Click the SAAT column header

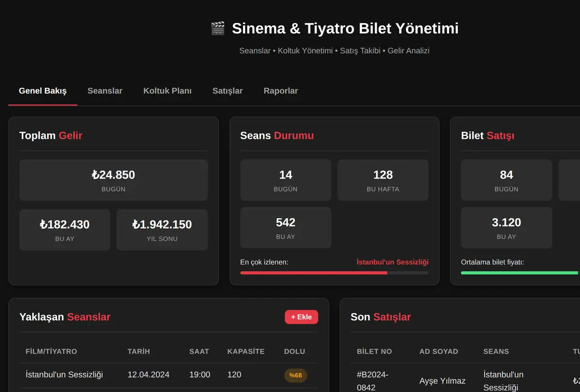tap(199, 351)
